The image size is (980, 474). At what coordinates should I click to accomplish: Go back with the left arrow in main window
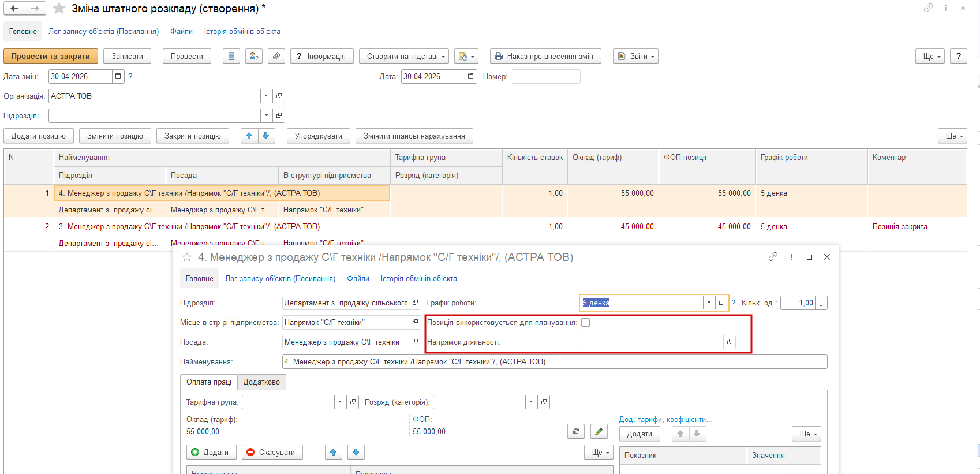click(x=14, y=9)
